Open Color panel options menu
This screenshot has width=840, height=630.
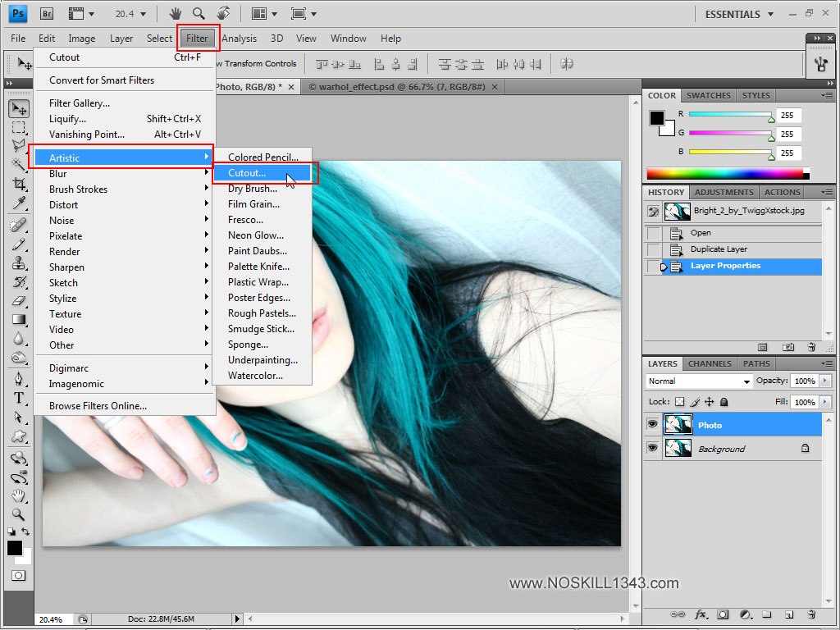[827, 95]
